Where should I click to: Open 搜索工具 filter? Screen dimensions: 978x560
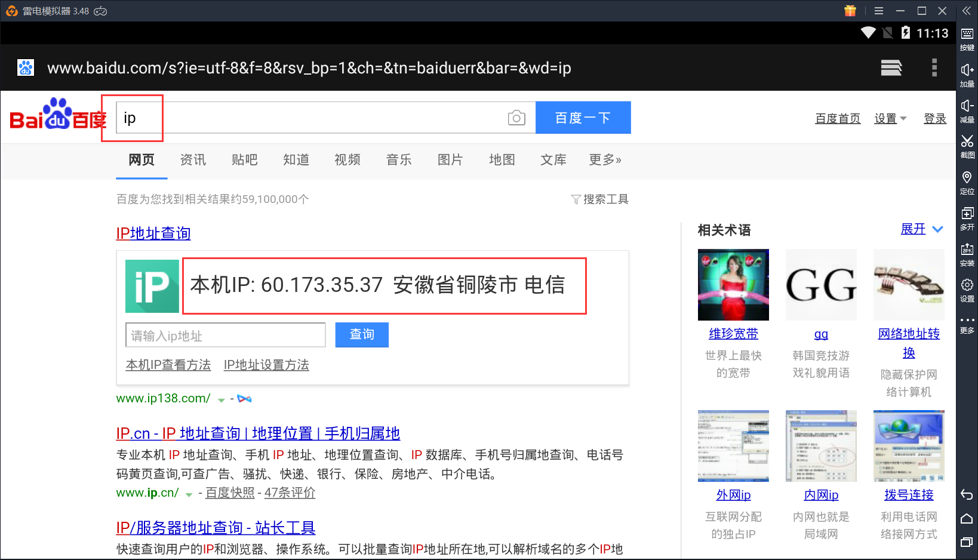click(x=599, y=199)
